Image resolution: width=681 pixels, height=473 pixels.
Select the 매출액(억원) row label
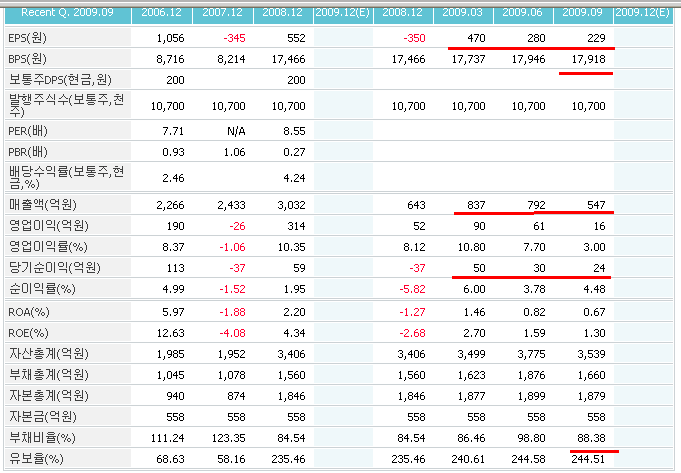42,205
